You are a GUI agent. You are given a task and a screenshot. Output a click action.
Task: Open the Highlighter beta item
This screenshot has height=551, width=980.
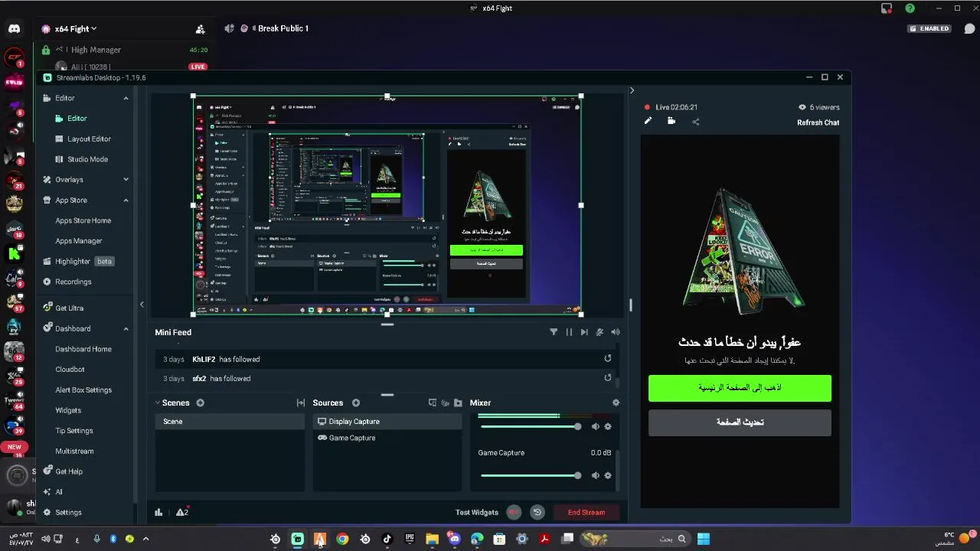(x=79, y=261)
